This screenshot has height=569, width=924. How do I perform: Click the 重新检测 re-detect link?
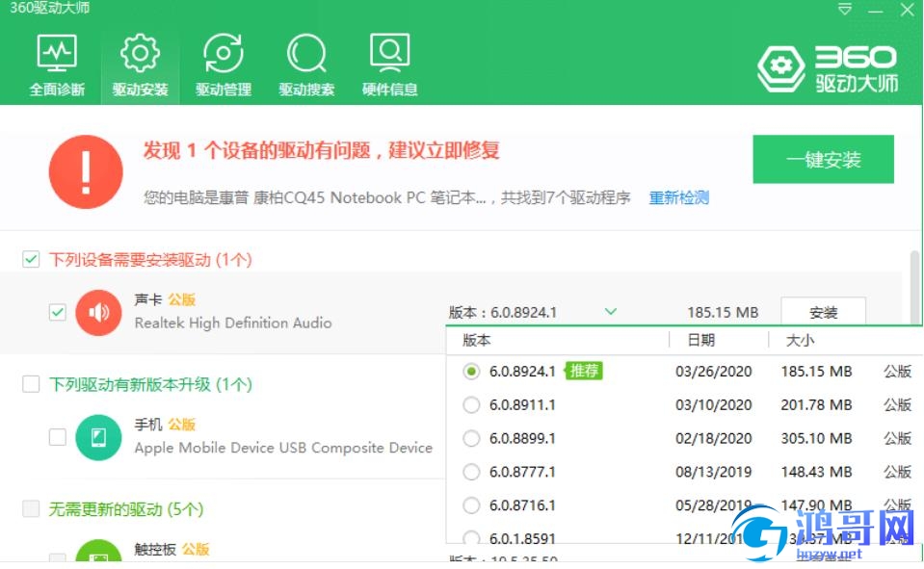click(679, 198)
